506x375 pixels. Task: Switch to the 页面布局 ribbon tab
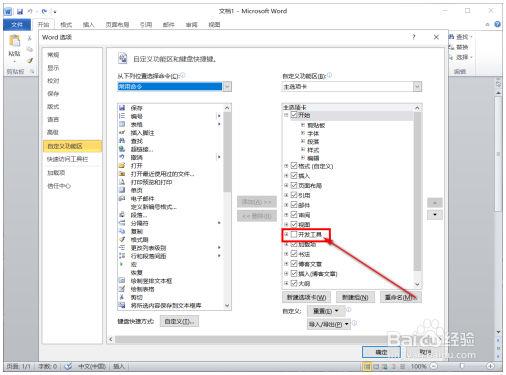point(117,25)
